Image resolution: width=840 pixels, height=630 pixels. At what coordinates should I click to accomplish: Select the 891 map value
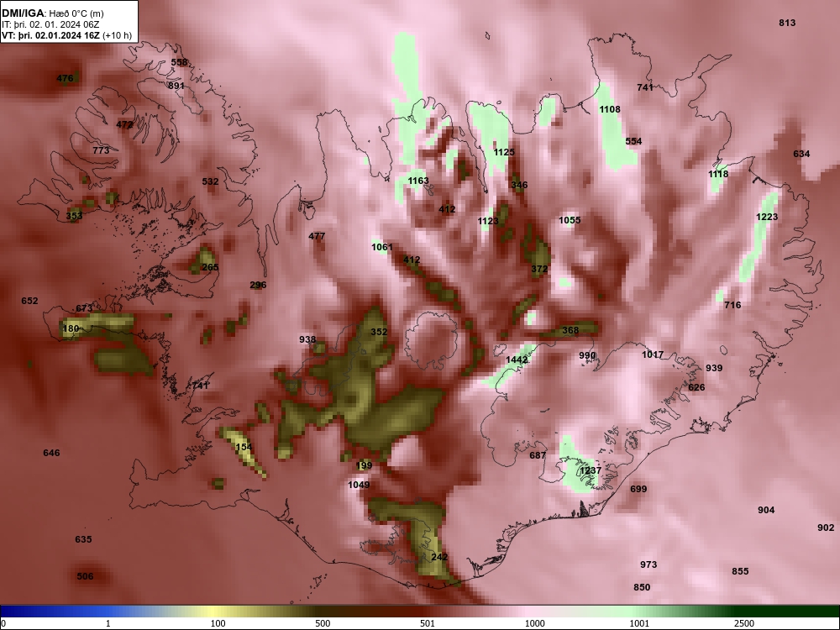176,86
